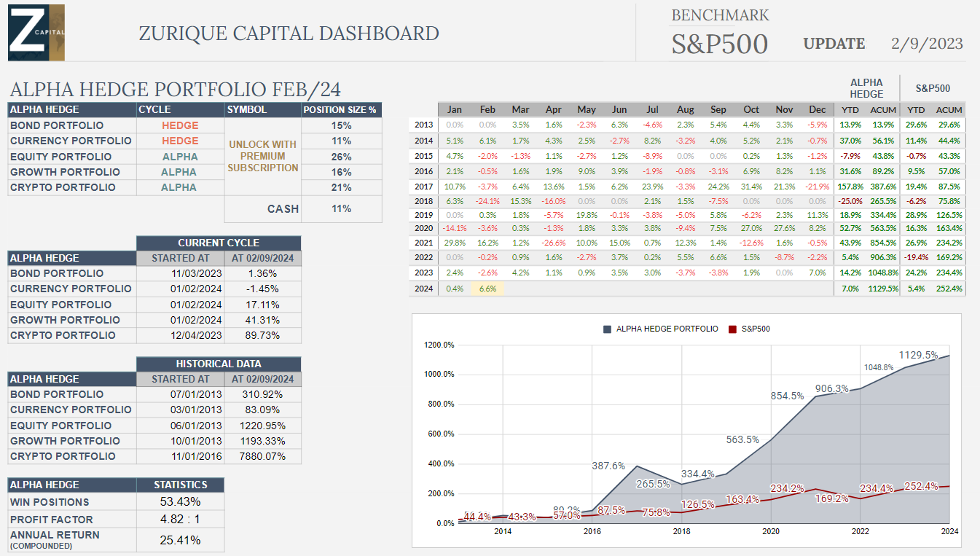Click ALPHA cycle of CRYPTO PORTFOLIO
This screenshot has height=556, width=980.
[x=179, y=187]
